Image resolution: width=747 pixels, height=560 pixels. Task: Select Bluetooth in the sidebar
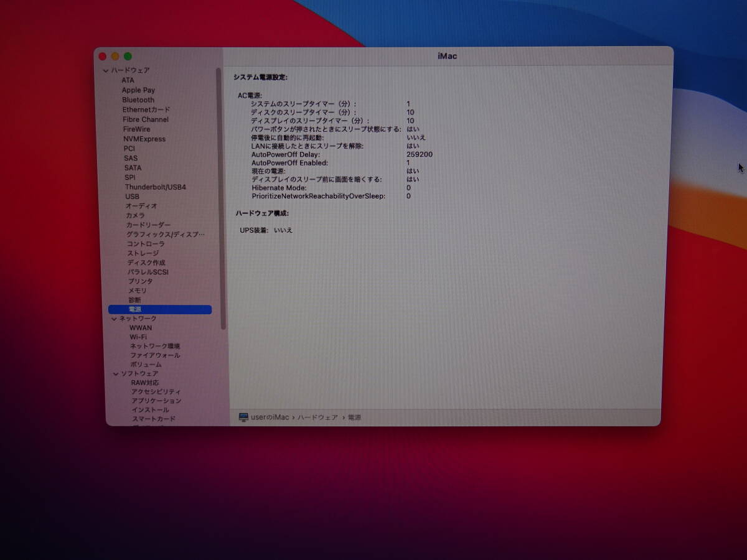point(138,100)
